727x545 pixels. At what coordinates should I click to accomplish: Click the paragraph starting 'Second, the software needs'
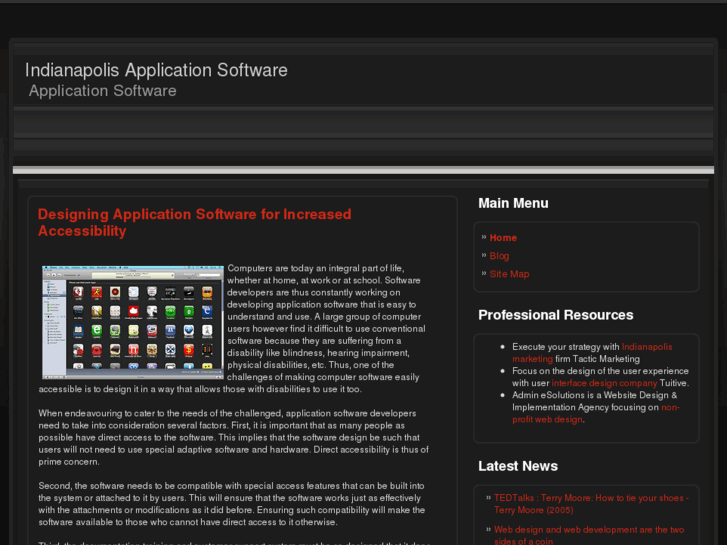coord(232,504)
